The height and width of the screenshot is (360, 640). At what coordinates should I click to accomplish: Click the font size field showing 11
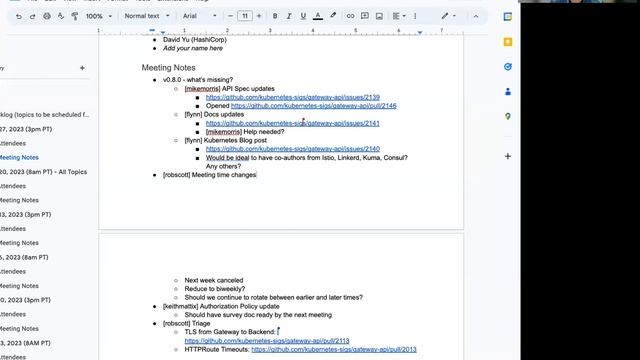(x=245, y=16)
